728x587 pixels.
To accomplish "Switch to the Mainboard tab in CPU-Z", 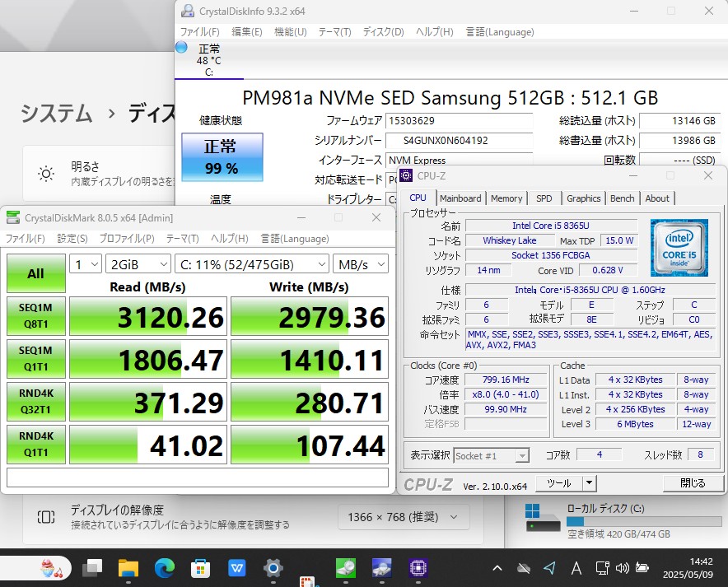I will point(460,198).
